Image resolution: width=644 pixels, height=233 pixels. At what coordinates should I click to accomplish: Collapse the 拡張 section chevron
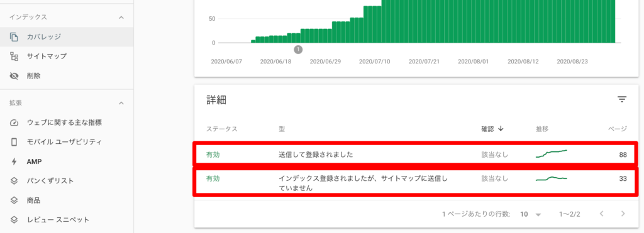tap(121, 104)
